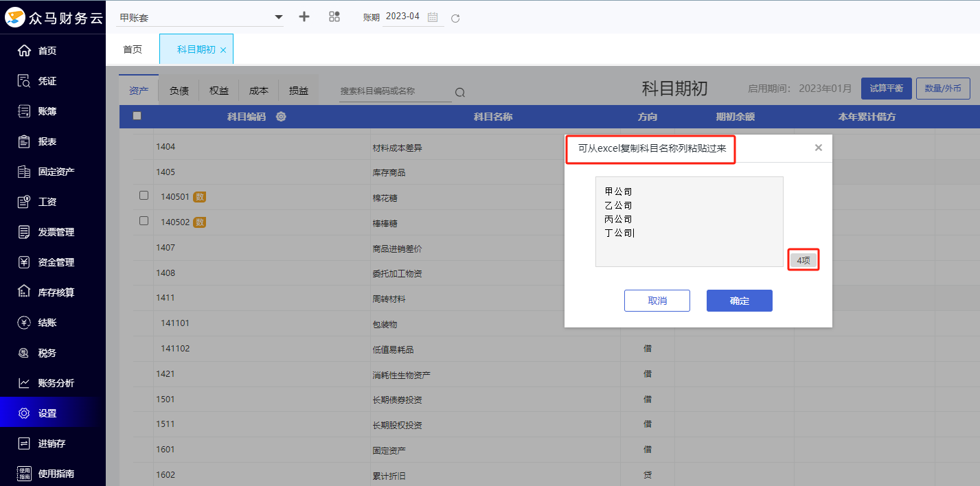Image resolution: width=980 pixels, height=486 pixels.
Task: Click the 众马财务云 logo icon
Action: tap(15, 17)
